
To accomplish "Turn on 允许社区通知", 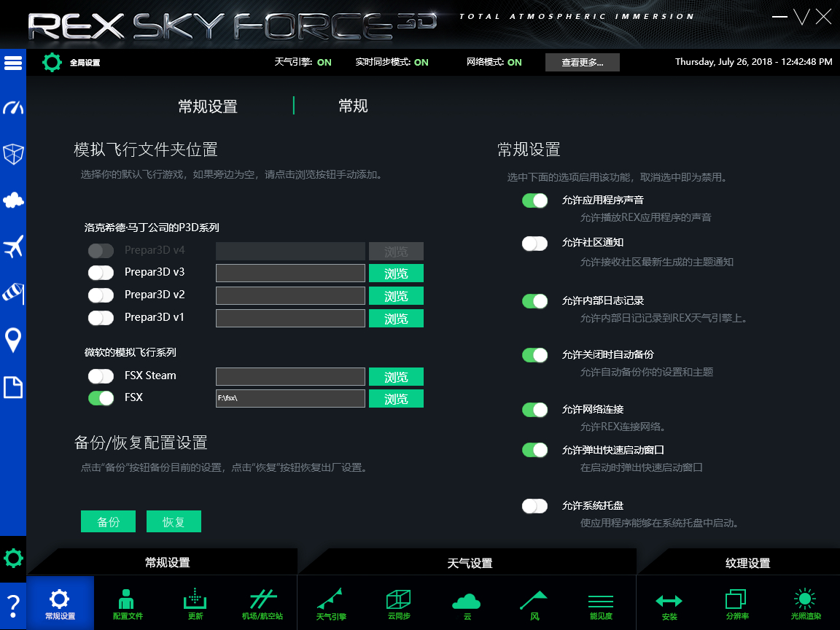I will pyautogui.click(x=534, y=242).
